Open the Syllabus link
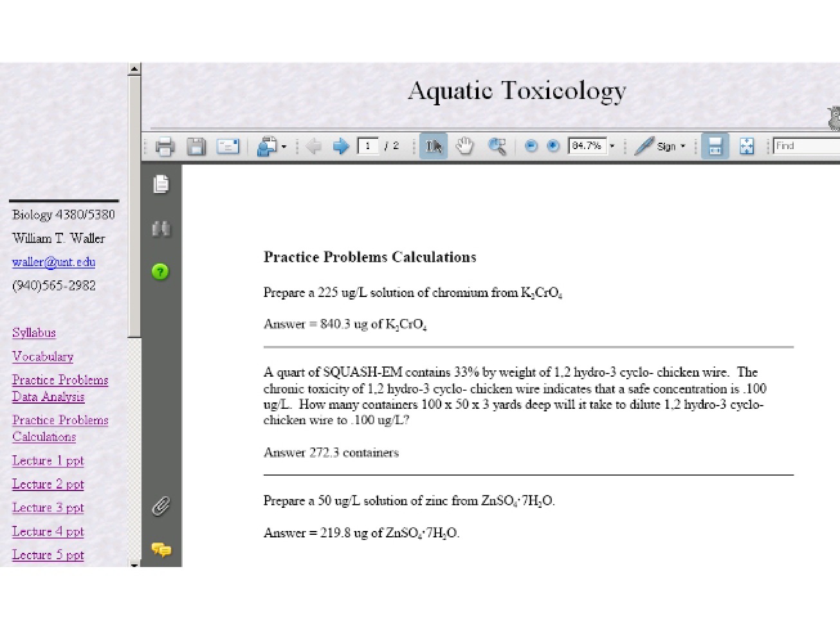 pyautogui.click(x=34, y=332)
